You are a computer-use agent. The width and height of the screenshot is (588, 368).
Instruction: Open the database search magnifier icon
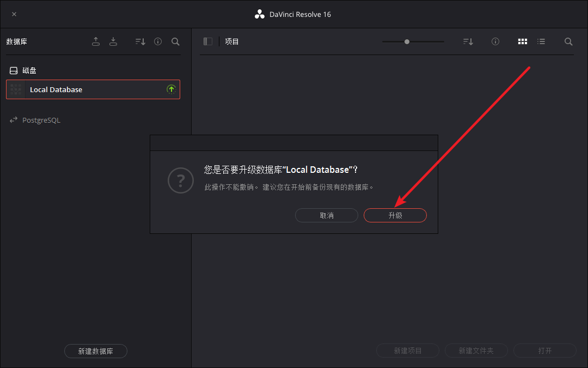click(x=175, y=41)
